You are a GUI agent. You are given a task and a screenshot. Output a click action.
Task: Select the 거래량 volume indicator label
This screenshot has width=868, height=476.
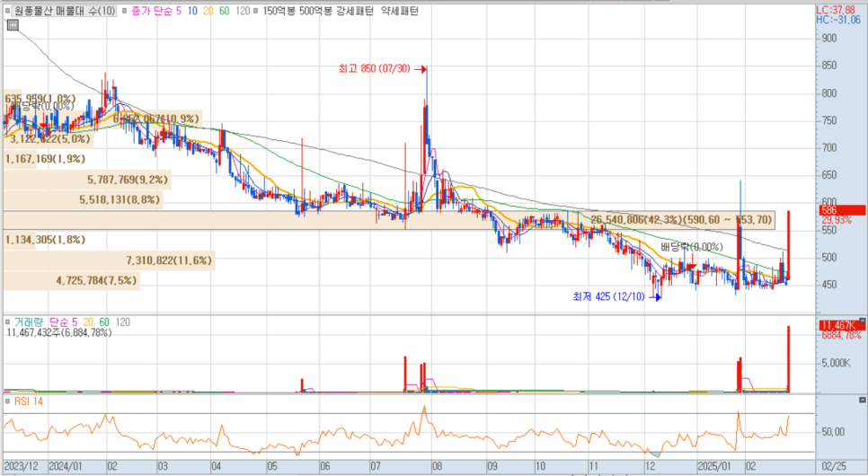30,322
